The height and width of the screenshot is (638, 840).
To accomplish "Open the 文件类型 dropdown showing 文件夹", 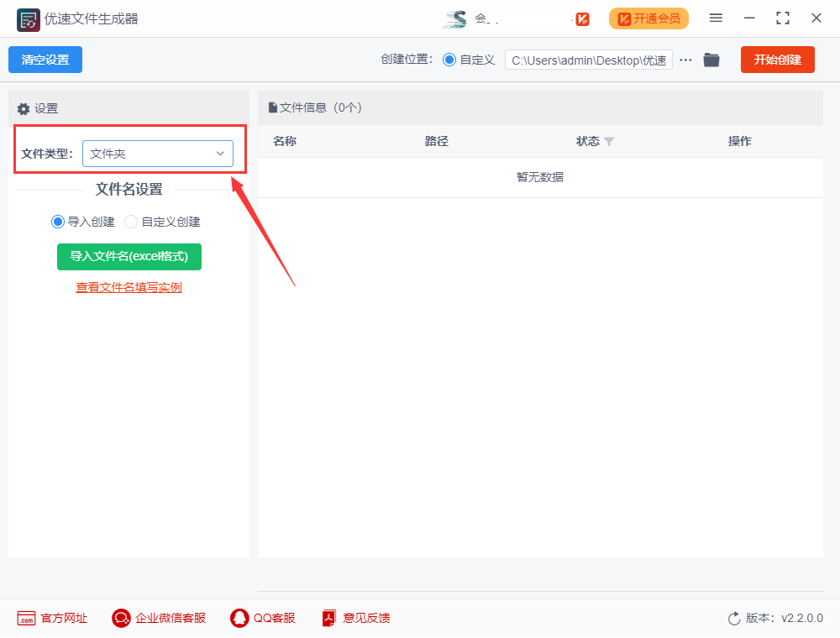I will click(158, 154).
